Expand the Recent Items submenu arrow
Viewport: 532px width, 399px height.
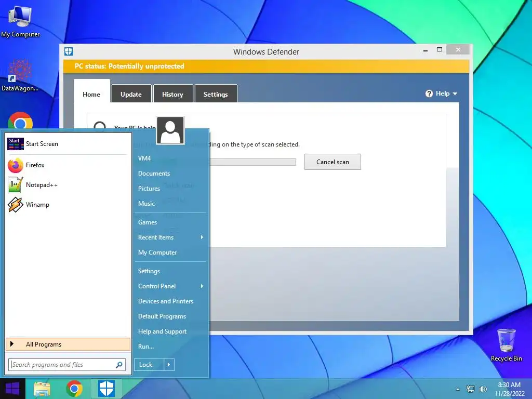click(202, 237)
